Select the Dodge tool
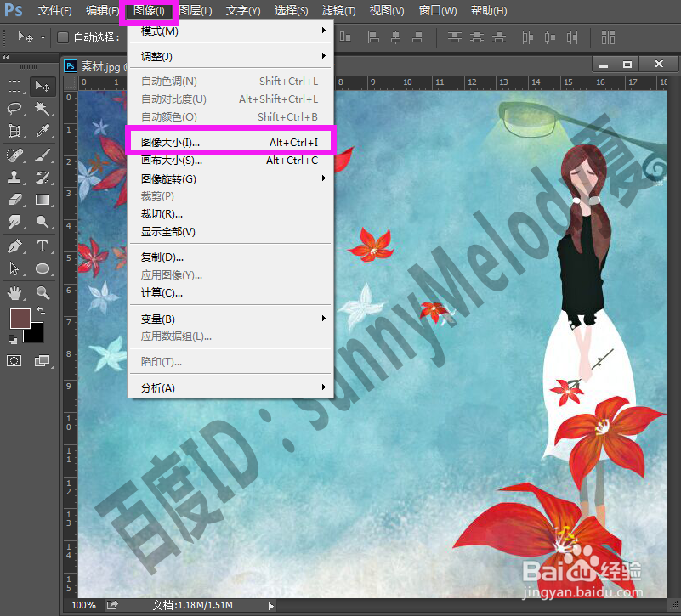 click(43, 222)
